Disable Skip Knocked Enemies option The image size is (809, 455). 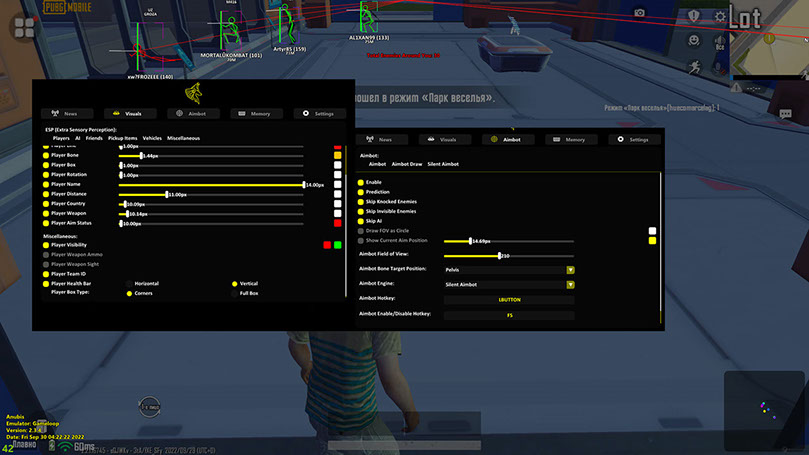pos(361,202)
